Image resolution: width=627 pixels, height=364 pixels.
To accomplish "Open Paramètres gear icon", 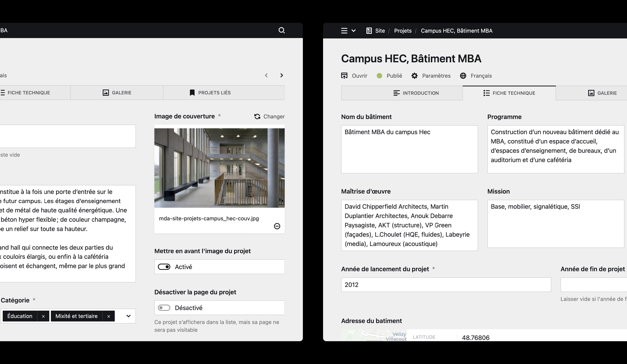I will pos(414,76).
